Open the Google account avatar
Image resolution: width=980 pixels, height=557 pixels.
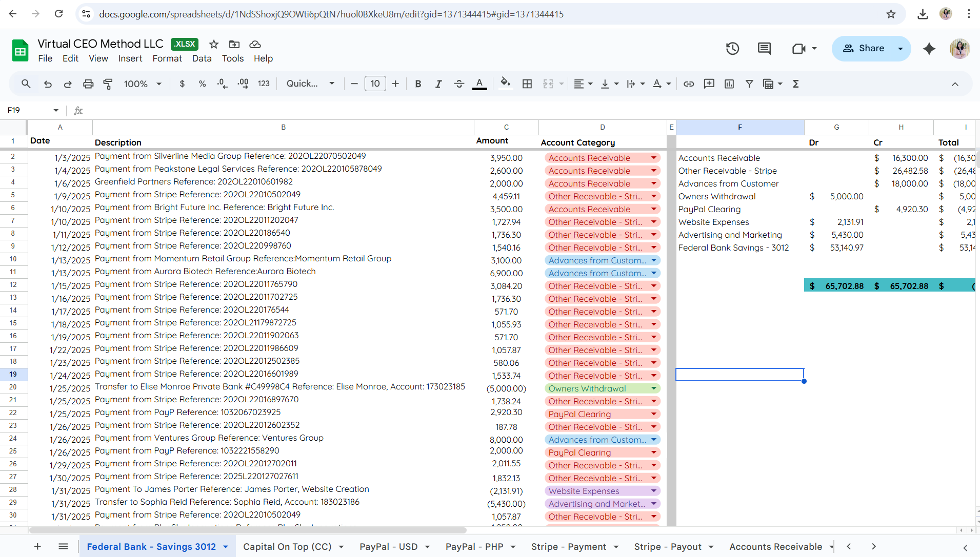click(959, 49)
